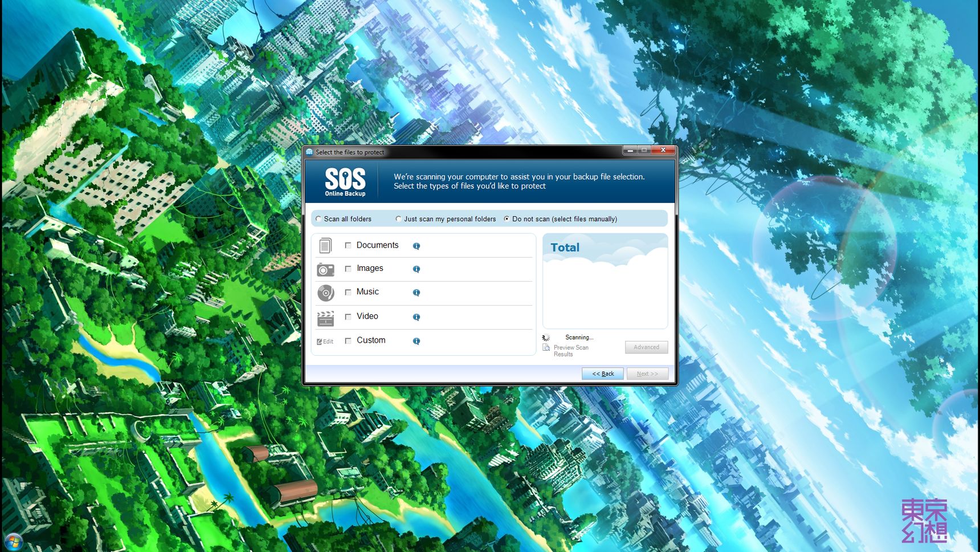
Task: Click the Images label
Action: tap(370, 269)
